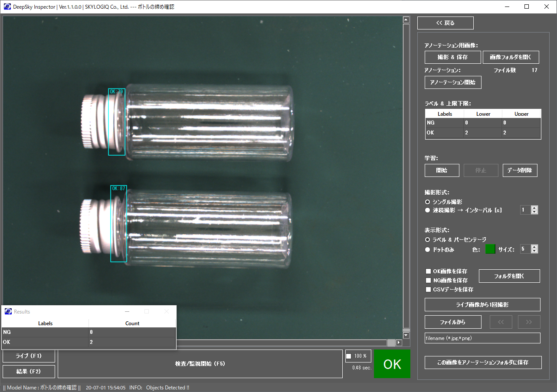The image size is (557, 392).
Task: Start annotation with アノテーション開始
Action: (453, 82)
